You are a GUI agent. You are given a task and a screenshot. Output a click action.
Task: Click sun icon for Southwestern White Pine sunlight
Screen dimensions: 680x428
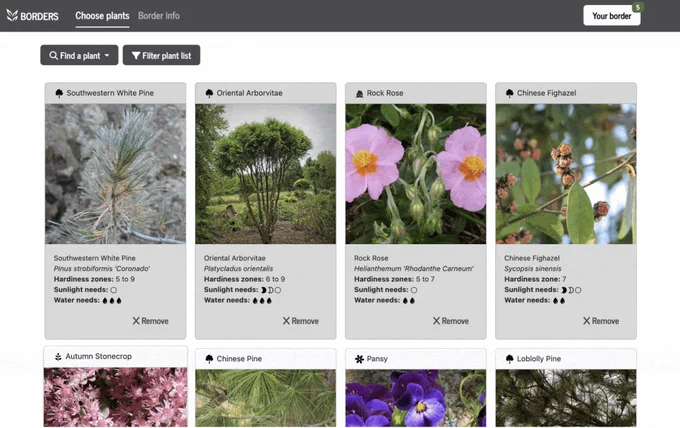(x=114, y=290)
